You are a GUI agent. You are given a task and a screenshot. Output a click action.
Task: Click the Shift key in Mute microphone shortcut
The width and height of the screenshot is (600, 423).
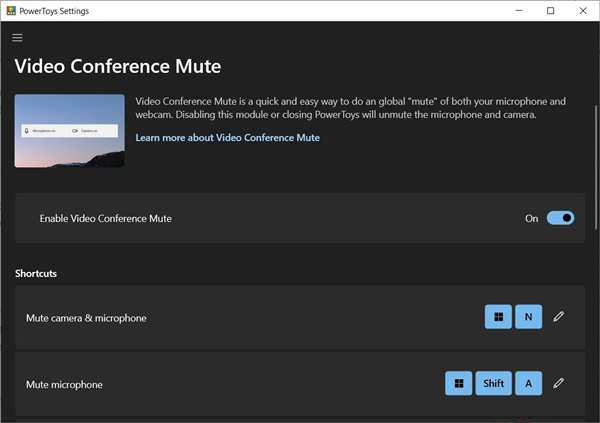pos(493,383)
